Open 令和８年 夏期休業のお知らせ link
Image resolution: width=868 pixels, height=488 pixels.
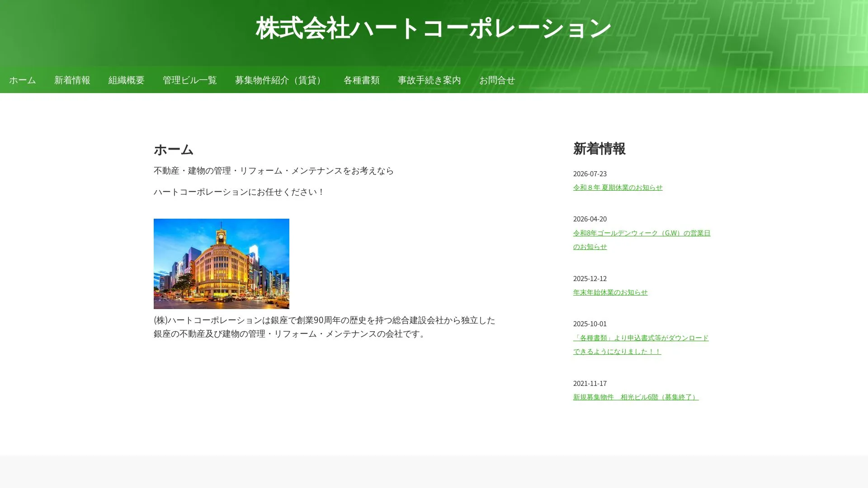618,187
